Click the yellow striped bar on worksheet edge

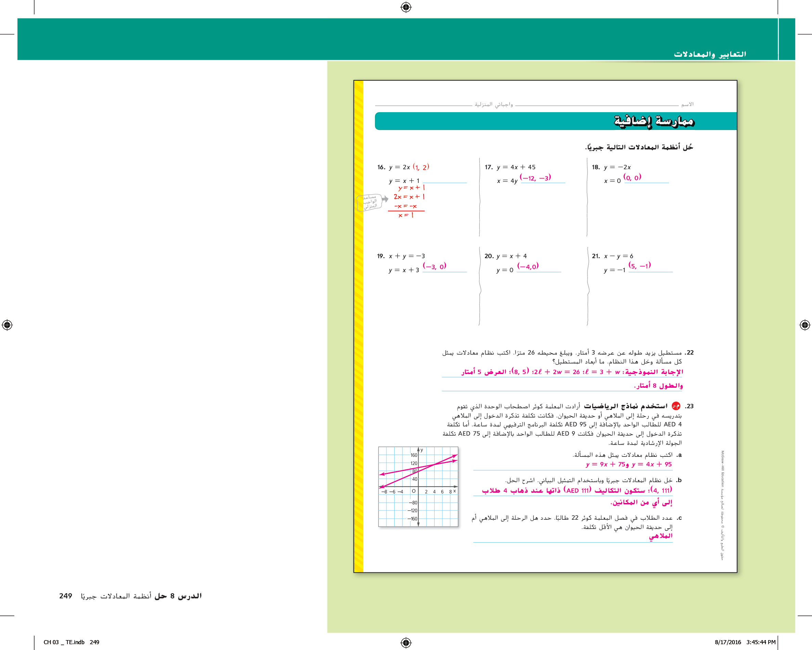point(359,326)
